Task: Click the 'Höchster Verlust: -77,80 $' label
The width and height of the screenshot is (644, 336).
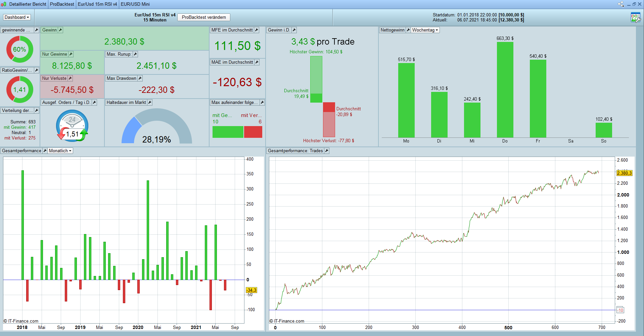Action: 328,141
